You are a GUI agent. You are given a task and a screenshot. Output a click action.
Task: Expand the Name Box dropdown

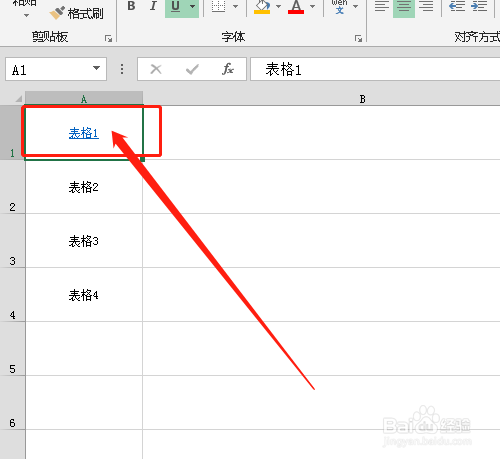click(96, 68)
